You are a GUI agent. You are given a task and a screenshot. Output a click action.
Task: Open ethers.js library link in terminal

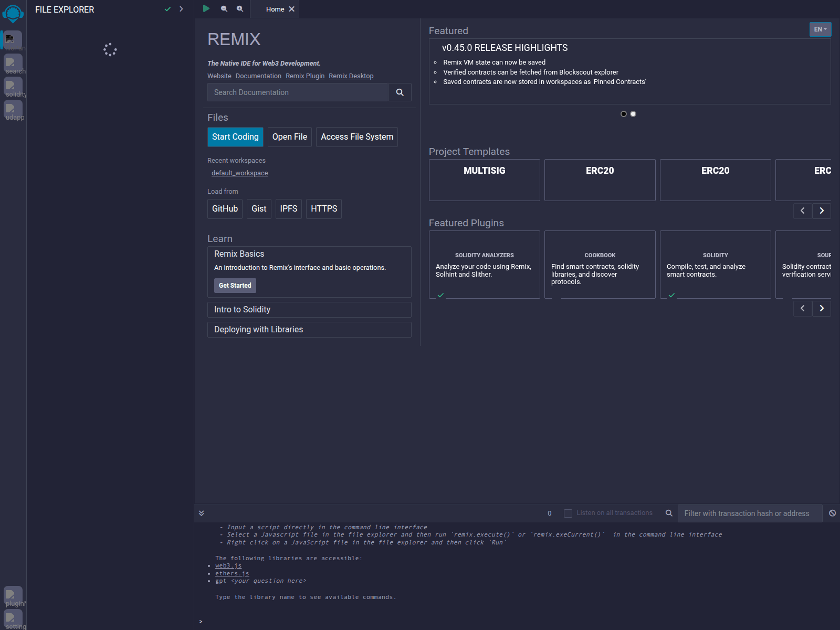tap(232, 574)
